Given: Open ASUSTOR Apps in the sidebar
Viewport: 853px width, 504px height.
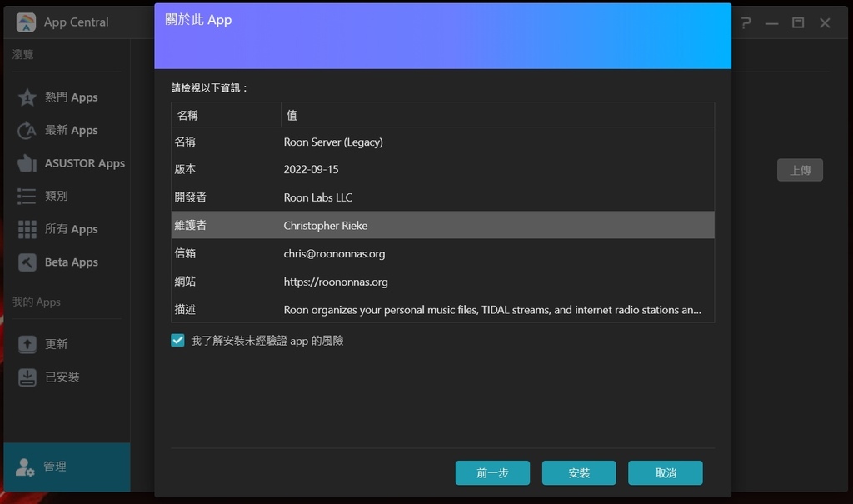Looking at the screenshot, I should (x=67, y=163).
